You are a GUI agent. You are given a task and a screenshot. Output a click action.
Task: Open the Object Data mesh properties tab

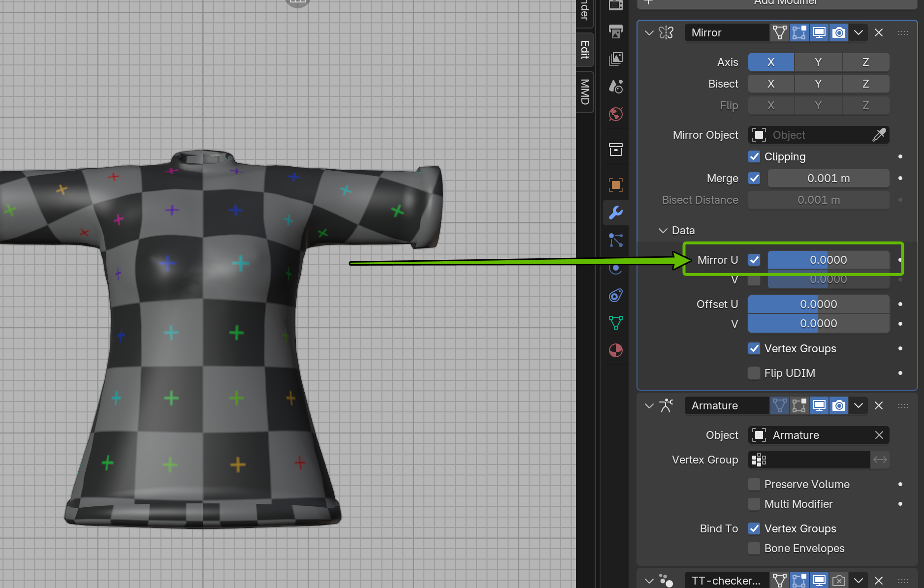[615, 323]
